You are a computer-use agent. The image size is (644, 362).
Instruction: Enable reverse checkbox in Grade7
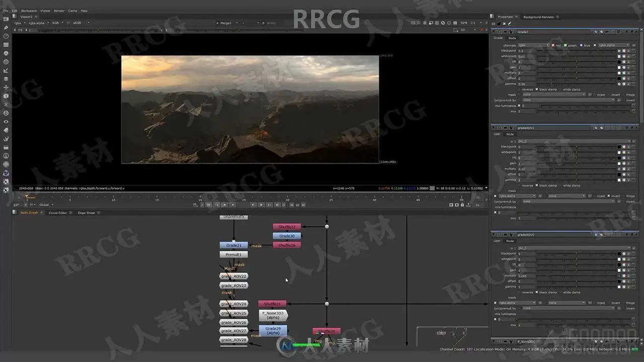pos(519,89)
